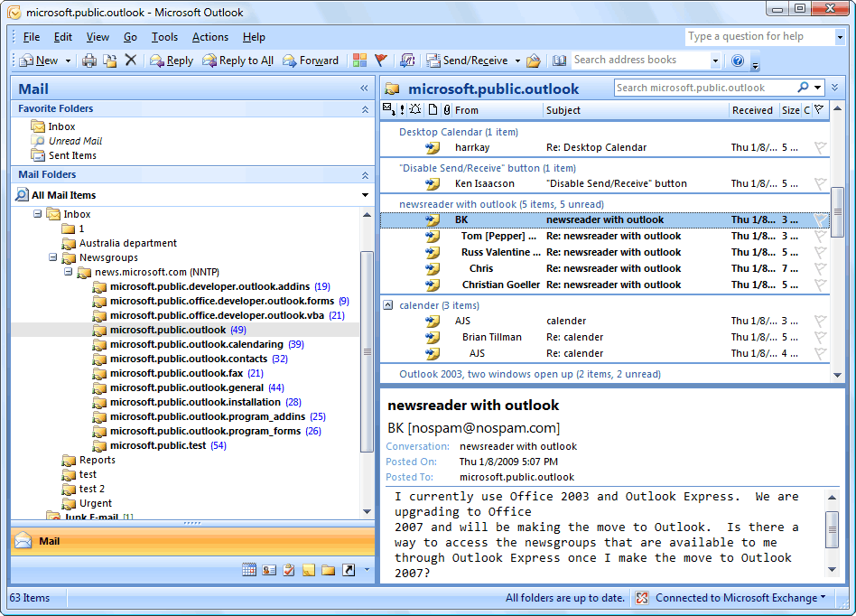Open the Edit menu
Screen dimensions: 856x616
[63, 37]
